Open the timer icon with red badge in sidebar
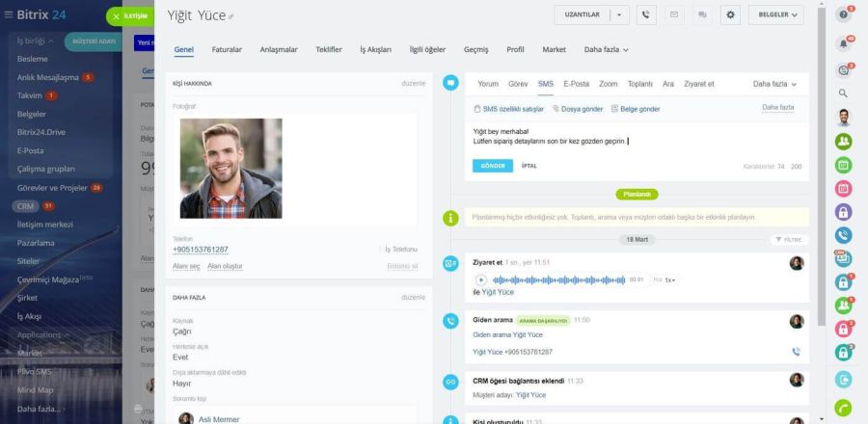This screenshot has width=868, height=424. (843, 70)
